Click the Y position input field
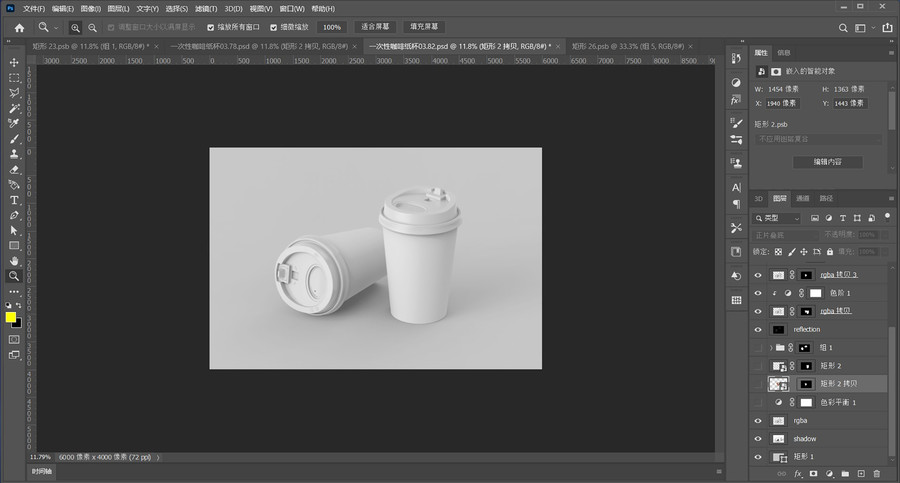The height and width of the screenshot is (483, 900). [x=851, y=103]
